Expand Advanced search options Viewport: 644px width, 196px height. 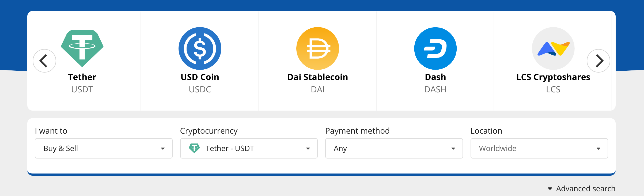(x=586, y=189)
